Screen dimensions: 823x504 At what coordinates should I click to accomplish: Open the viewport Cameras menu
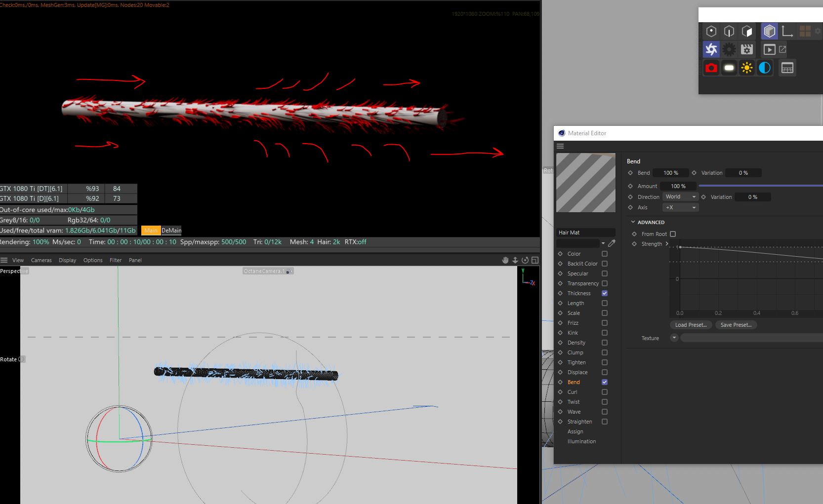click(41, 260)
